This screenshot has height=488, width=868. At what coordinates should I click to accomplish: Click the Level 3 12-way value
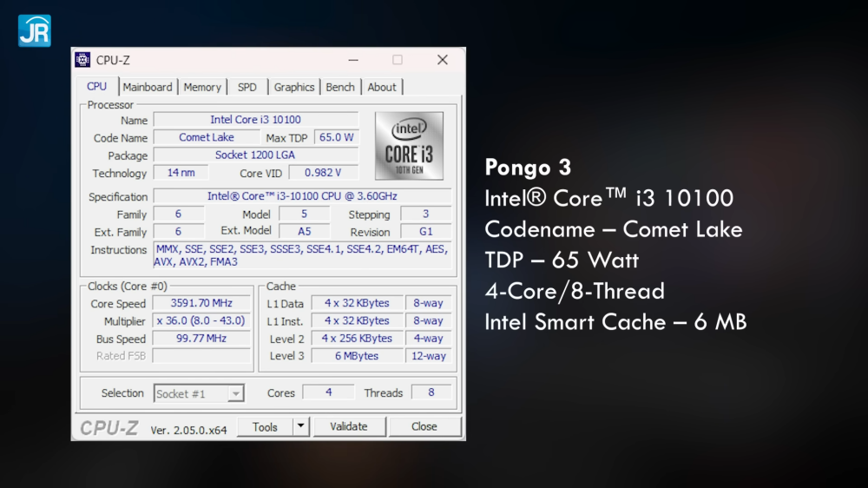tap(429, 356)
